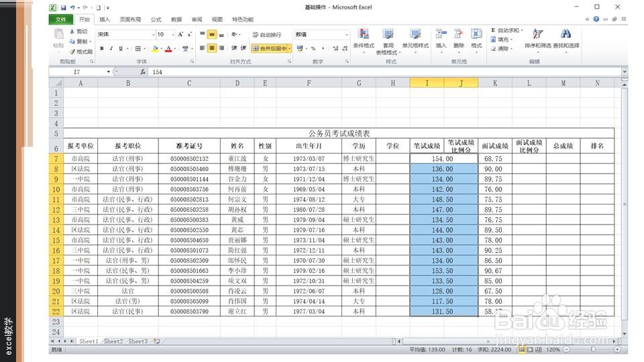Click the red font color A swatch
Screen dimensions: 644x362
pyautogui.click(x=168, y=48)
